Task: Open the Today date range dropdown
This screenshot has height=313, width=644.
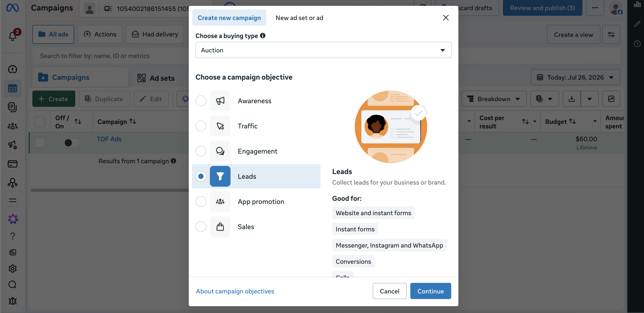Action: click(x=575, y=77)
